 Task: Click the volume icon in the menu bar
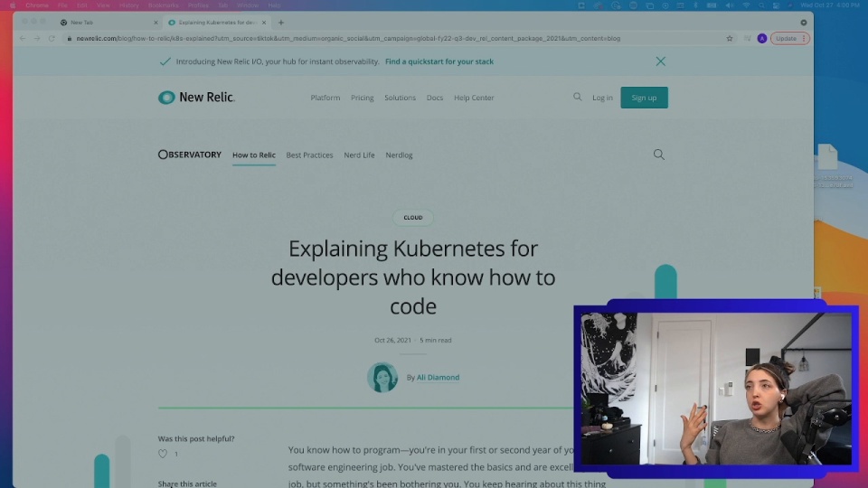click(729, 5)
